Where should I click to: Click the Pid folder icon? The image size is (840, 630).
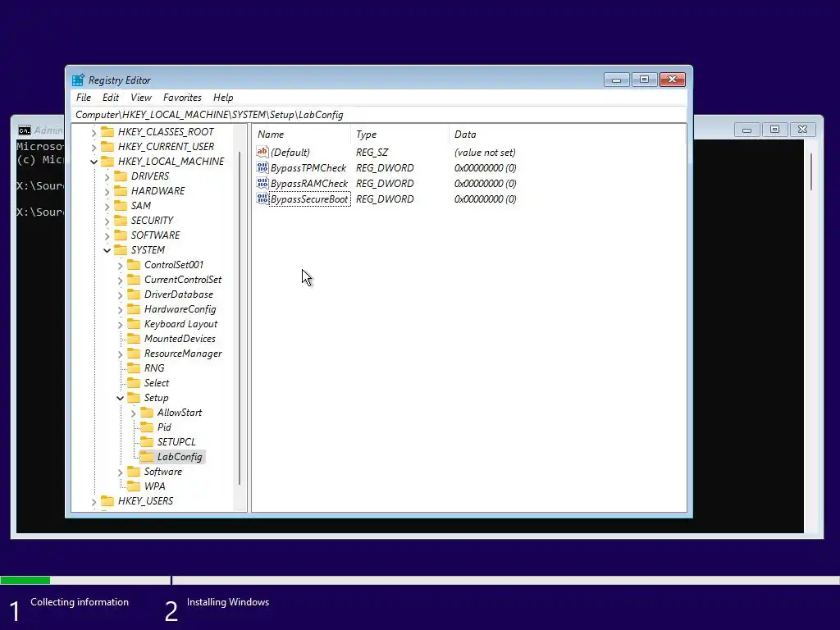(x=147, y=427)
